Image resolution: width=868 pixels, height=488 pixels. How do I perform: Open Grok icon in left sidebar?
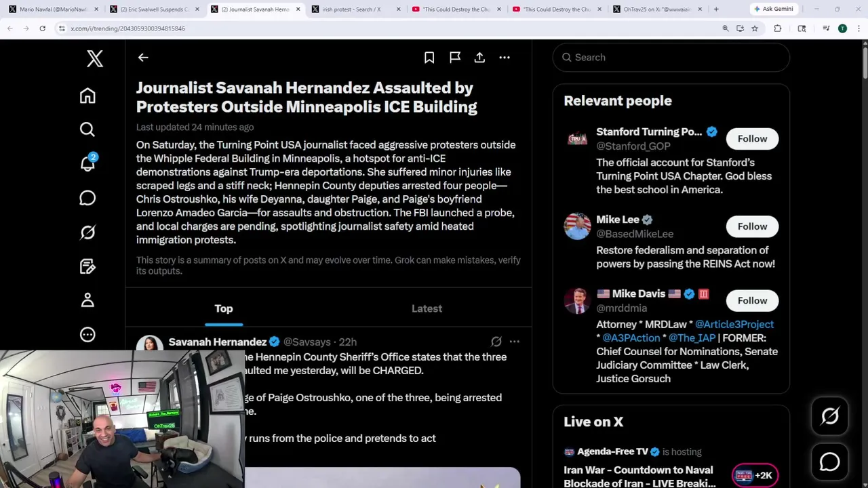point(87,232)
